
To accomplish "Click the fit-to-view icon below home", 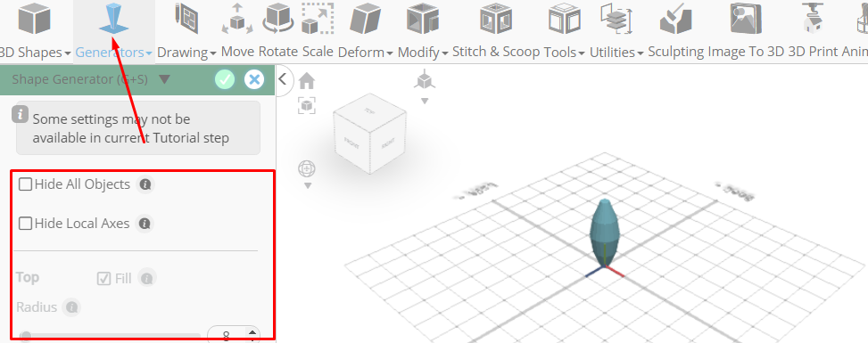I will [x=307, y=105].
